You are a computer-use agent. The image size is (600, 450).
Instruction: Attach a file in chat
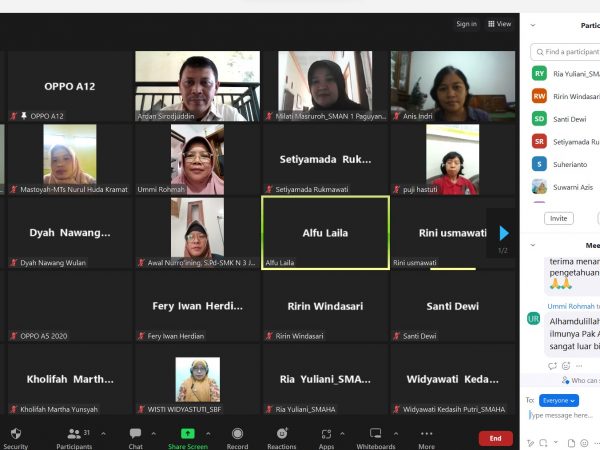pyautogui.click(x=571, y=443)
